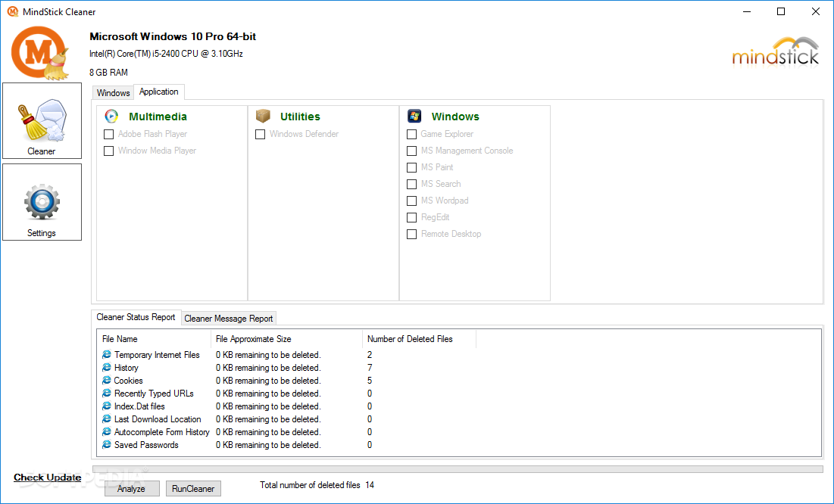The width and height of the screenshot is (834, 504).
Task: Click the Multimedia category icon
Action: pyautogui.click(x=111, y=117)
